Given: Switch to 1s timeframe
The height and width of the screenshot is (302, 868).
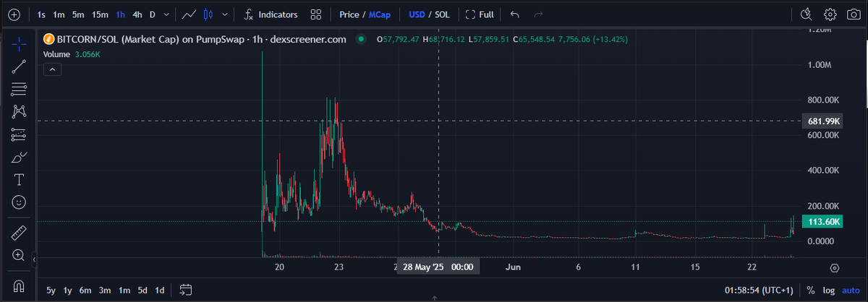Looking at the screenshot, I should (43, 14).
